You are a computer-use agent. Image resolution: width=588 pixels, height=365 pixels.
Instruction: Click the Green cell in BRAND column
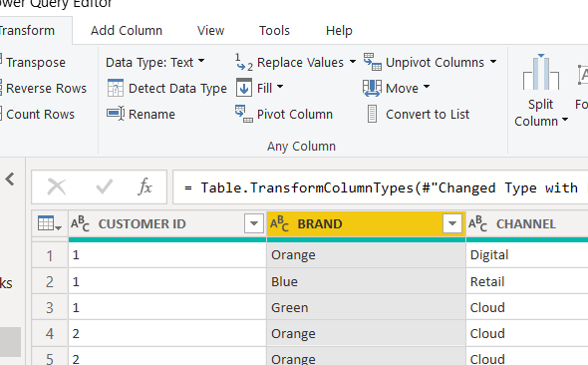[x=366, y=307]
